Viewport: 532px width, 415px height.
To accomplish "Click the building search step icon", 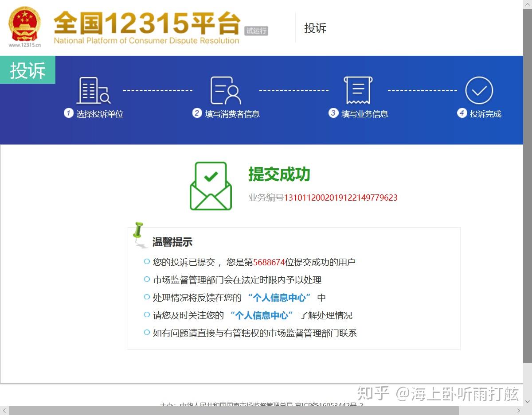I will 94,90.
